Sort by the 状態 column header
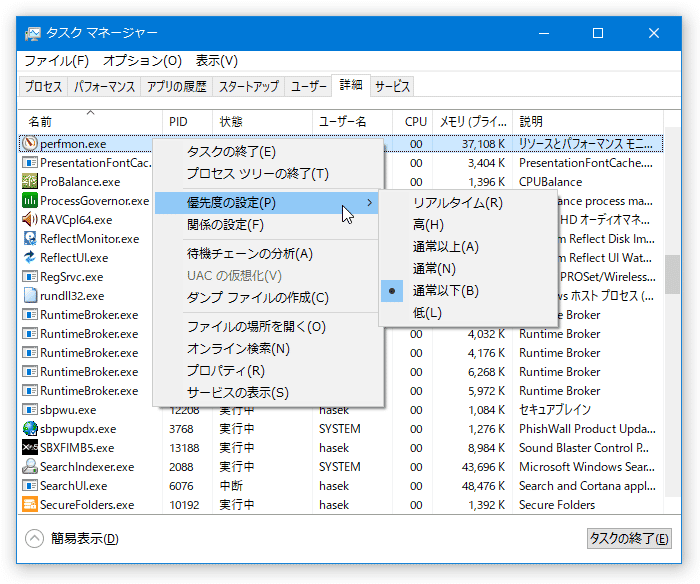700x584 pixels. pos(262,121)
